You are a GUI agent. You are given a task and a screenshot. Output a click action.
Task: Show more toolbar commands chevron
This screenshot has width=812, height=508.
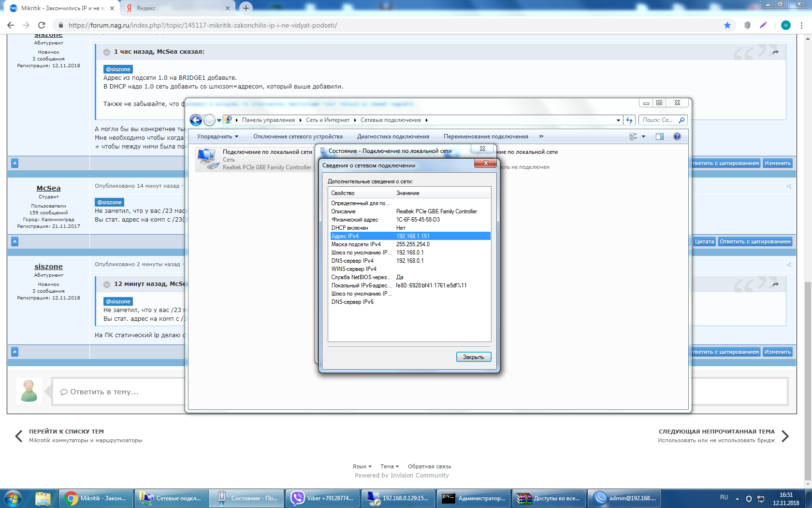[541, 136]
